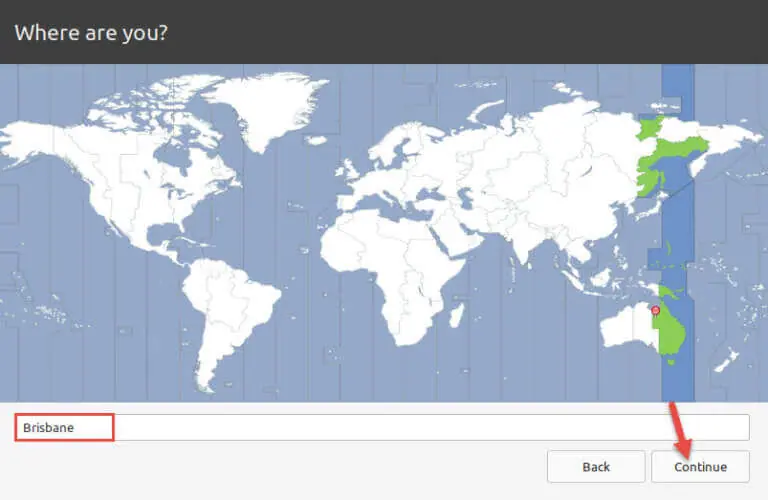Image resolution: width=768 pixels, height=500 pixels.
Task: Click New Zealand on the timezone map
Action: click(x=727, y=360)
